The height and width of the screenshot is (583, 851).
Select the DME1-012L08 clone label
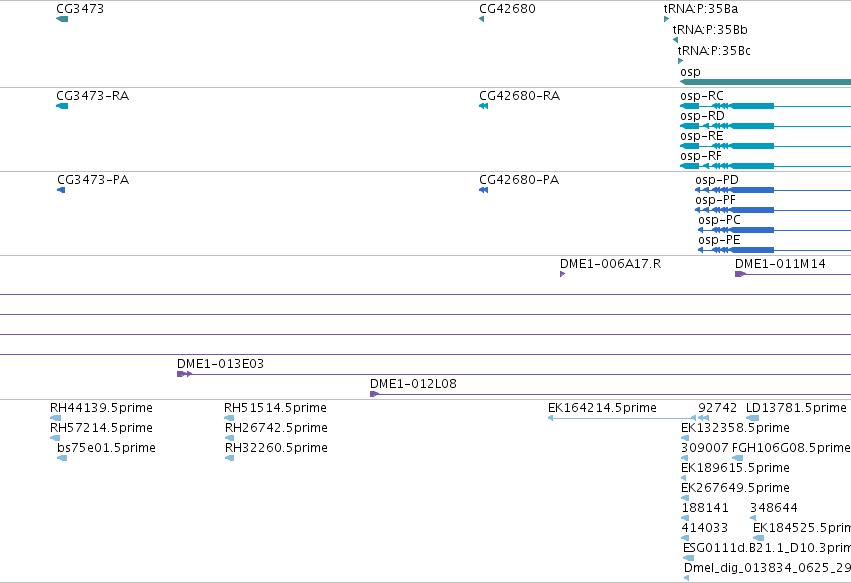(x=413, y=384)
